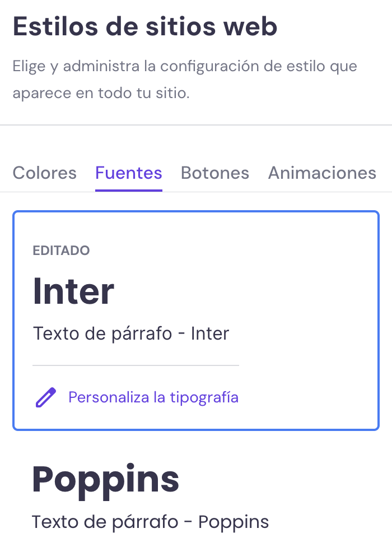
Task: Select the Inter font style card
Action: tap(196, 319)
